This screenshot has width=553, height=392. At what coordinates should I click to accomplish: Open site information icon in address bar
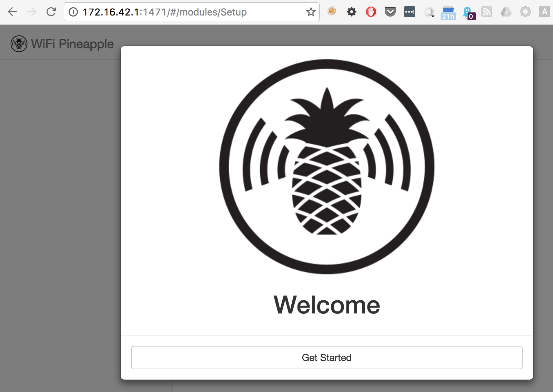click(73, 12)
